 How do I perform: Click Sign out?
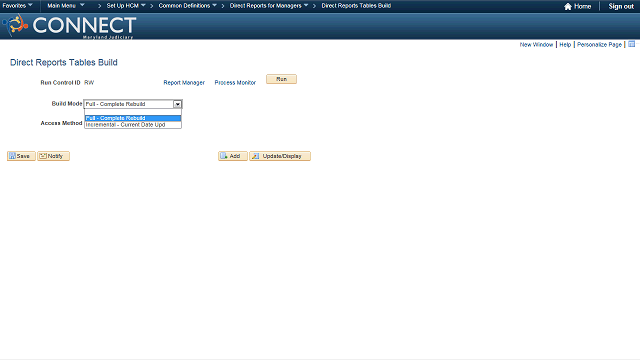tap(621, 6)
